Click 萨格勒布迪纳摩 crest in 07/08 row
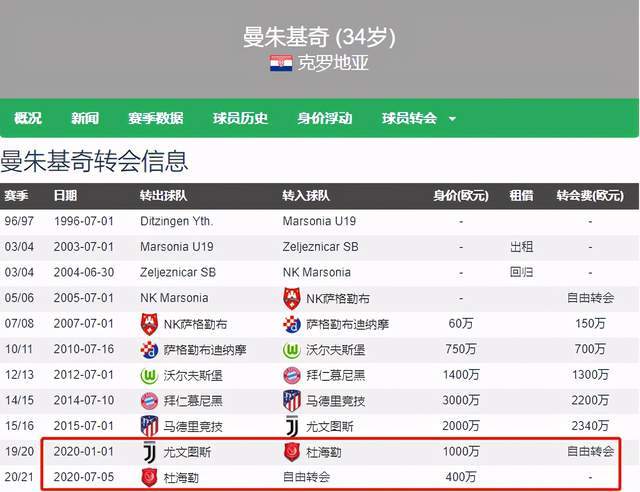Viewport: 640px width, 492px height. 292,324
